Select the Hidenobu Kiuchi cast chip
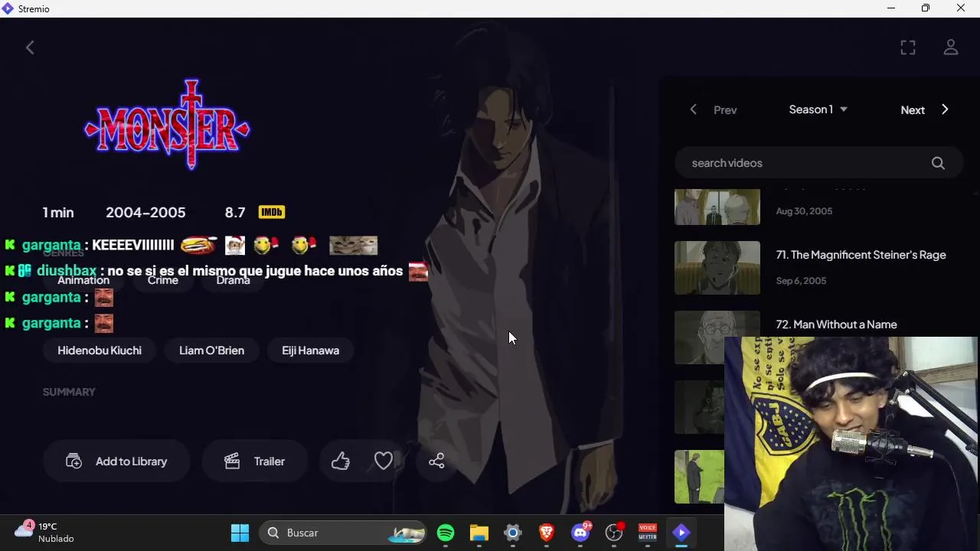The width and height of the screenshot is (980, 551). pyautogui.click(x=100, y=350)
